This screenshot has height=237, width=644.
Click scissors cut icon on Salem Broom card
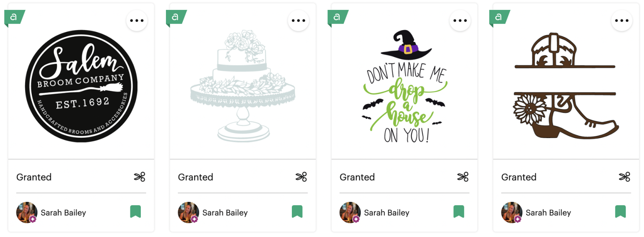pos(140,177)
